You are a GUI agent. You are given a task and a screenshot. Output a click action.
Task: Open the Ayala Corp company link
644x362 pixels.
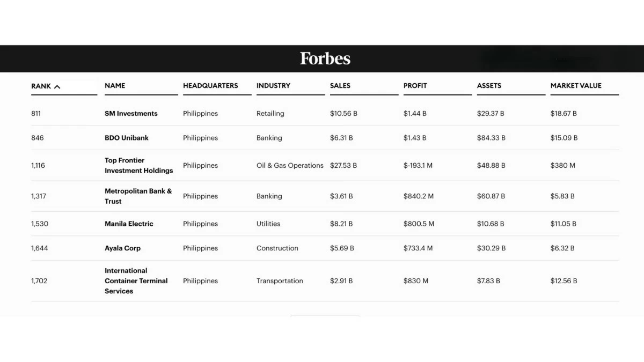pos(122,248)
